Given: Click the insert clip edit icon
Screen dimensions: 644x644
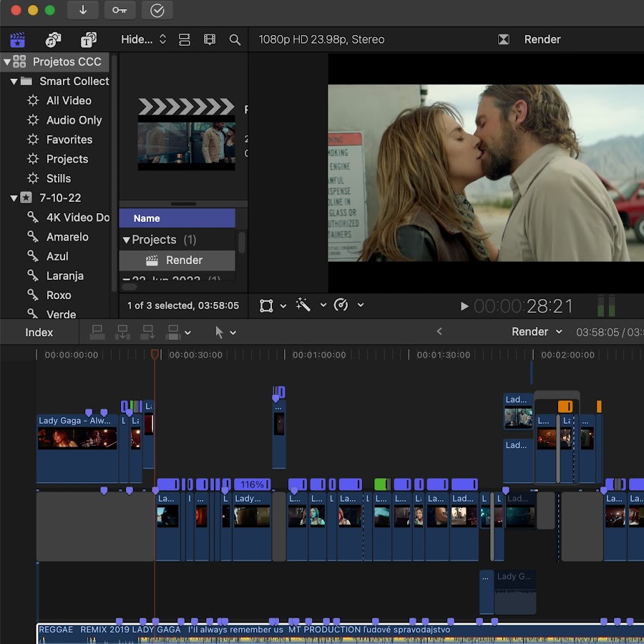Looking at the screenshot, I should [x=122, y=332].
